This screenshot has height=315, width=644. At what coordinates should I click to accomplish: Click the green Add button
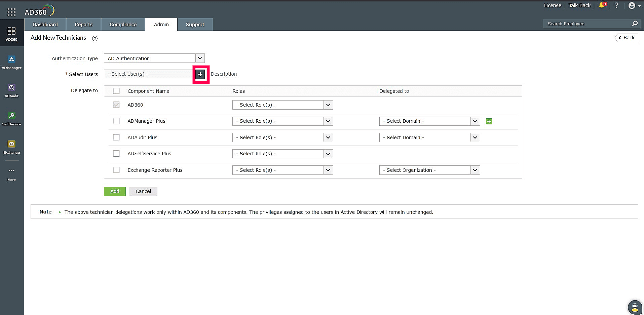[114, 191]
